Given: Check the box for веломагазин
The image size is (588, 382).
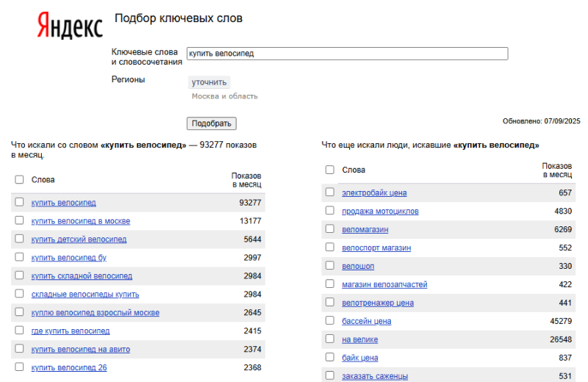Looking at the screenshot, I should 329,228.
